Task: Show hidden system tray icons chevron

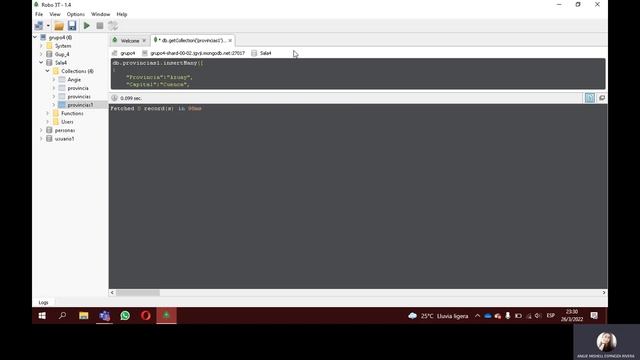Action: point(478,316)
